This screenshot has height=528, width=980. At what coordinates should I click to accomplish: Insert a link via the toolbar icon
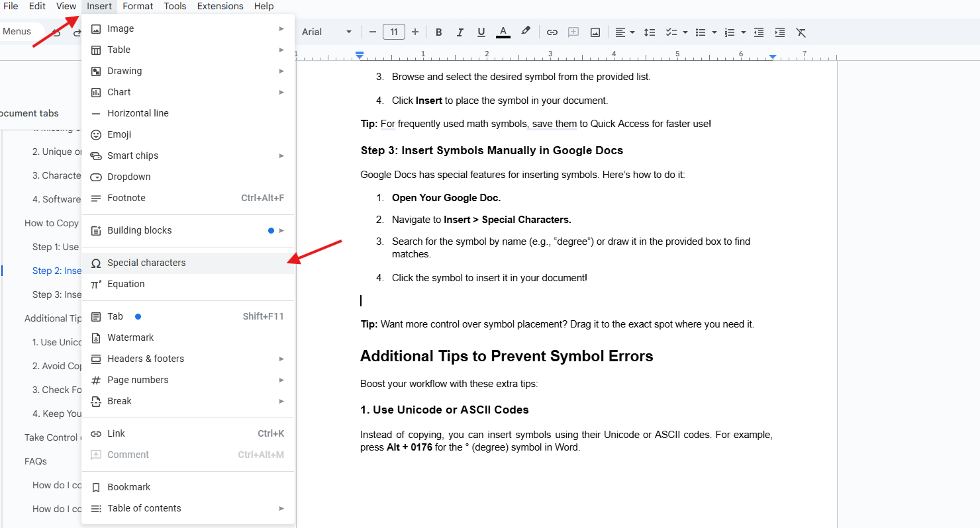click(552, 31)
